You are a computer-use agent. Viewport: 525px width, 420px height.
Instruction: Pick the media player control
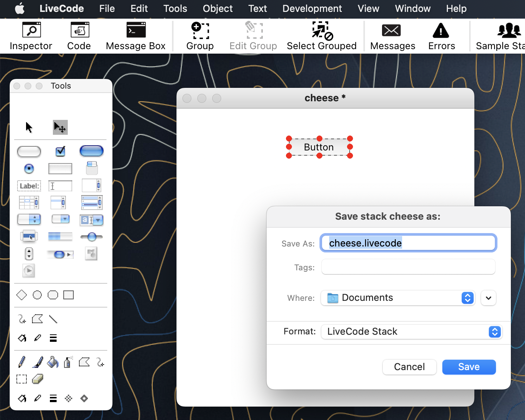(x=29, y=271)
